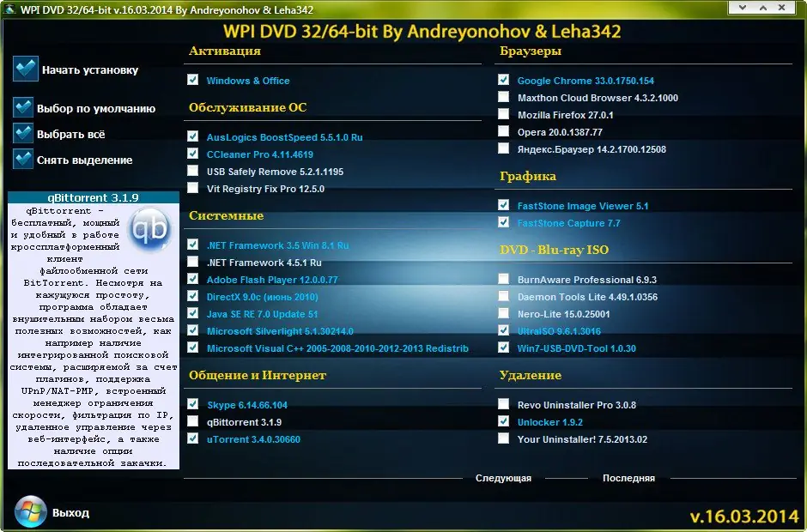
Task: Toggle Microsoft Silverlight 5.1.30214.0 checkbox
Action: (193, 330)
